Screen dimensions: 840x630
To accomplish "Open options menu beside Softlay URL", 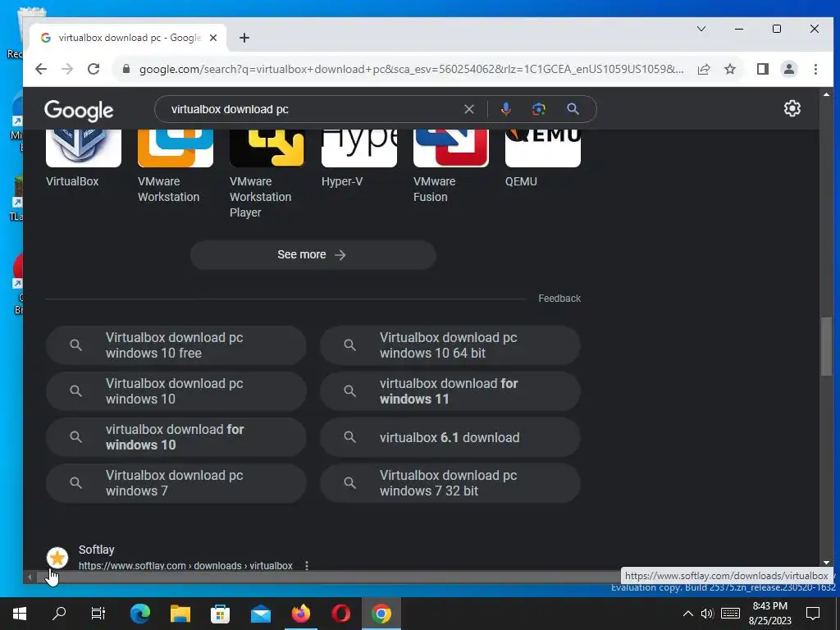I will tap(307, 566).
